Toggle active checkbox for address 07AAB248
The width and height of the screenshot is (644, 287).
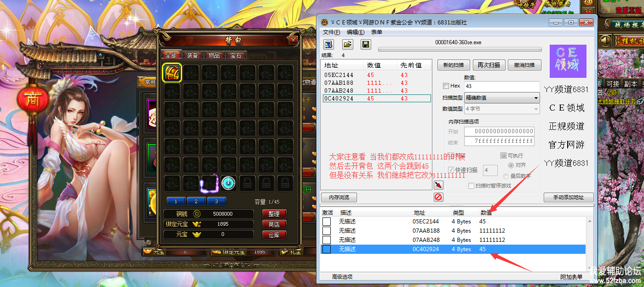click(326, 240)
